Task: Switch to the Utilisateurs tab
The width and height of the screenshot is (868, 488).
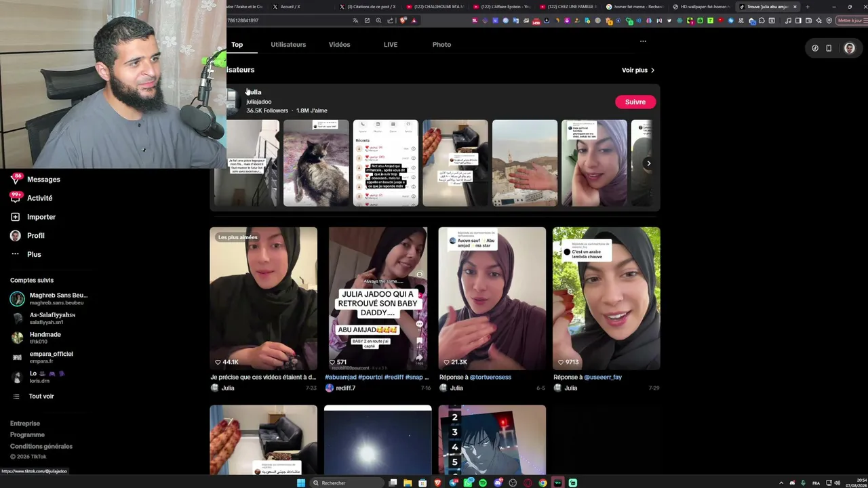Action: coord(288,45)
